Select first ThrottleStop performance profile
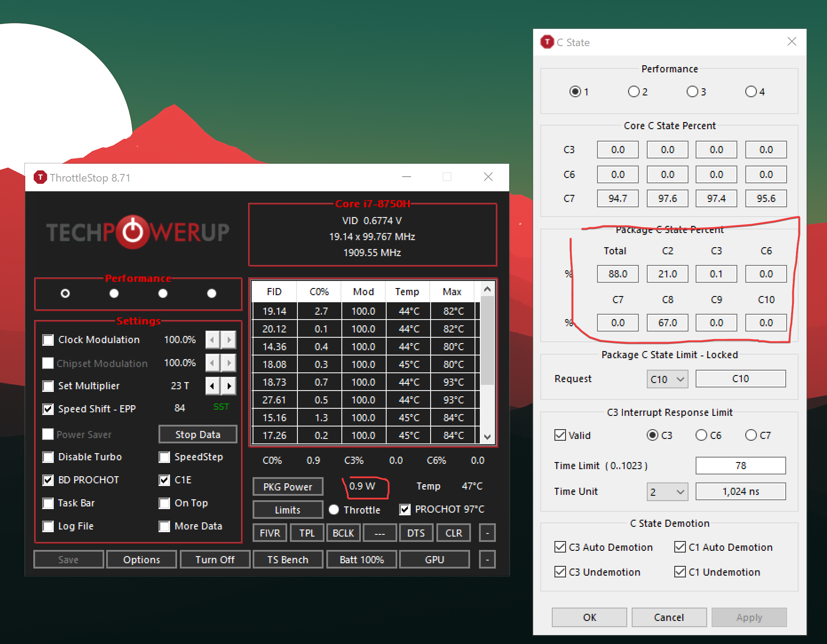The height and width of the screenshot is (644, 827). click(x=65, y=293)
